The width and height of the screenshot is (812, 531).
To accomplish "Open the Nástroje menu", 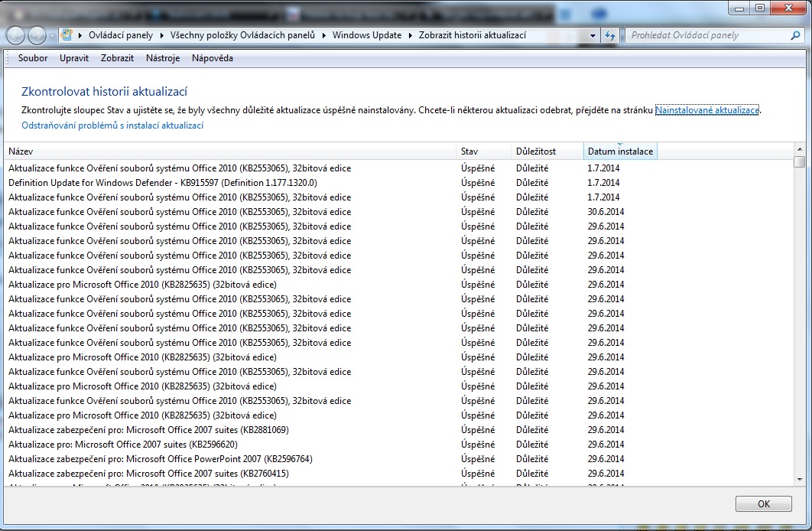I will click(163, 58).
